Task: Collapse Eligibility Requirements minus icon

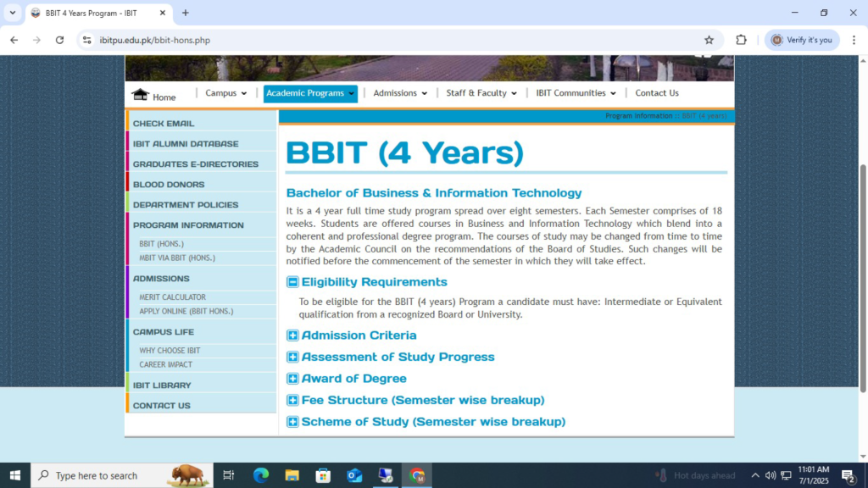Action: 292,282
